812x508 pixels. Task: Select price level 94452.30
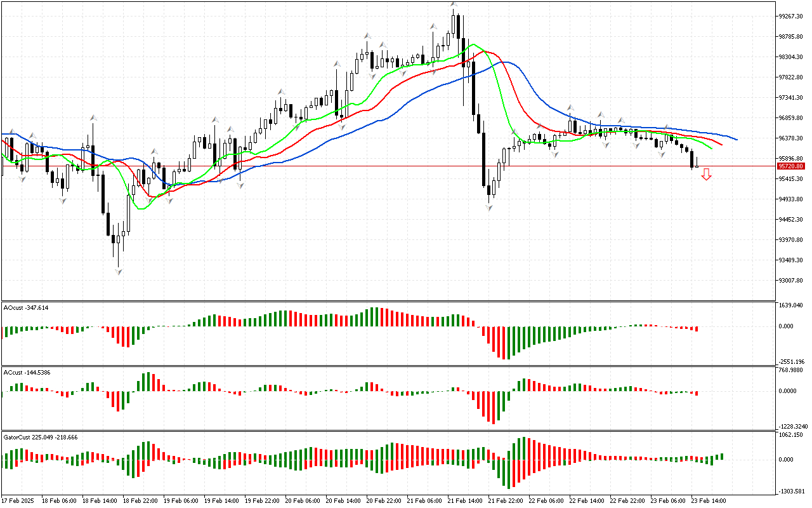click(x=791, y=220)
